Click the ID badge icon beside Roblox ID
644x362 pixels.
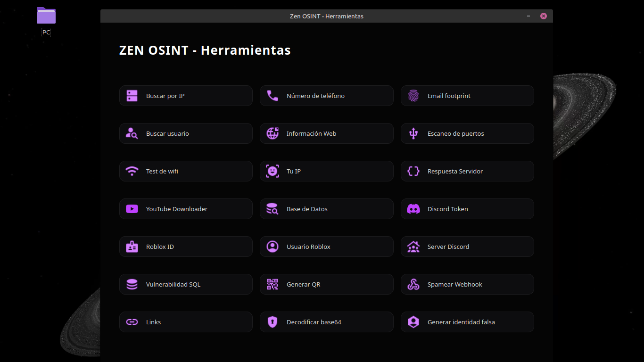point(132,247)
